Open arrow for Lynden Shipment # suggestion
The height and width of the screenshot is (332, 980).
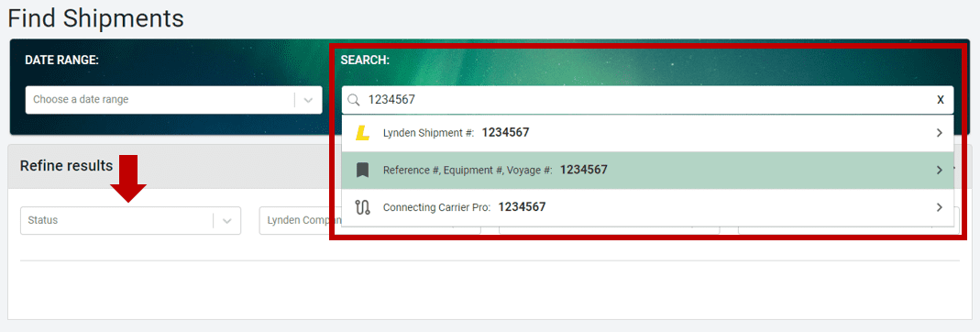[940, 133]
